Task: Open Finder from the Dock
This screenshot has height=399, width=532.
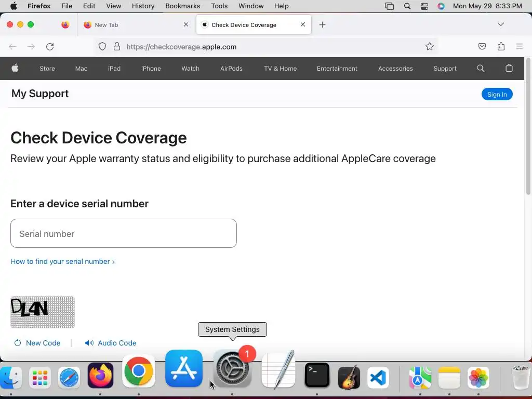Action: (x=11, y=377)
